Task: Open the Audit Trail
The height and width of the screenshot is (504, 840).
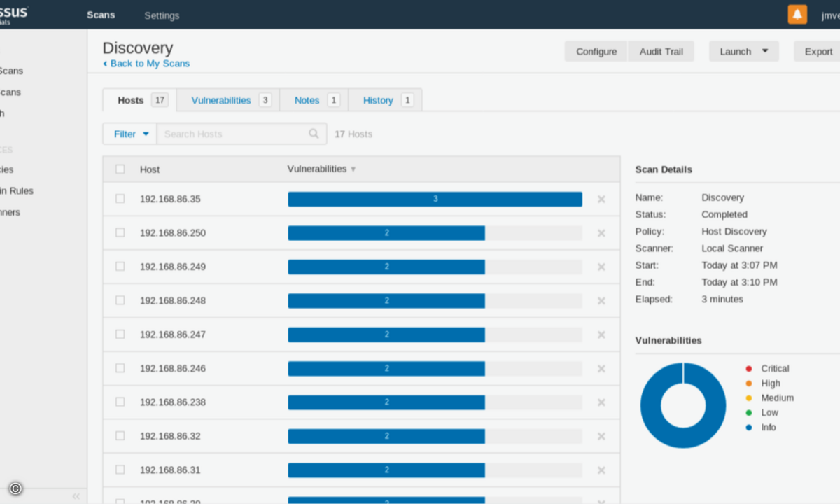Action: [661, 51]
